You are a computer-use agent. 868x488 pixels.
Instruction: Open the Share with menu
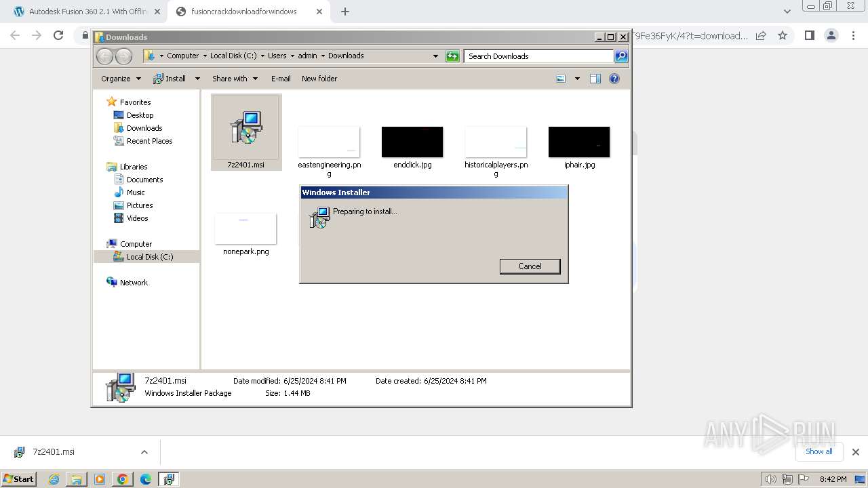point(235,79)
